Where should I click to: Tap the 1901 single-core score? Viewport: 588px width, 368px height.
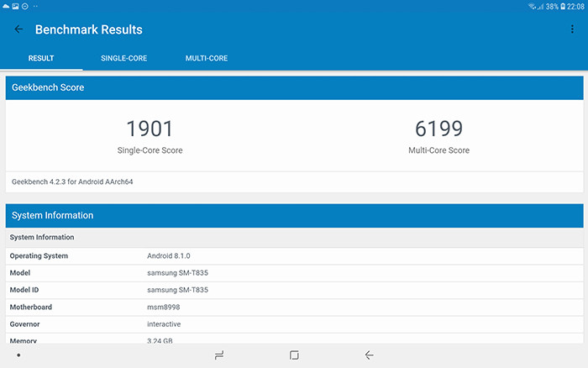click(x=150, y=129)
